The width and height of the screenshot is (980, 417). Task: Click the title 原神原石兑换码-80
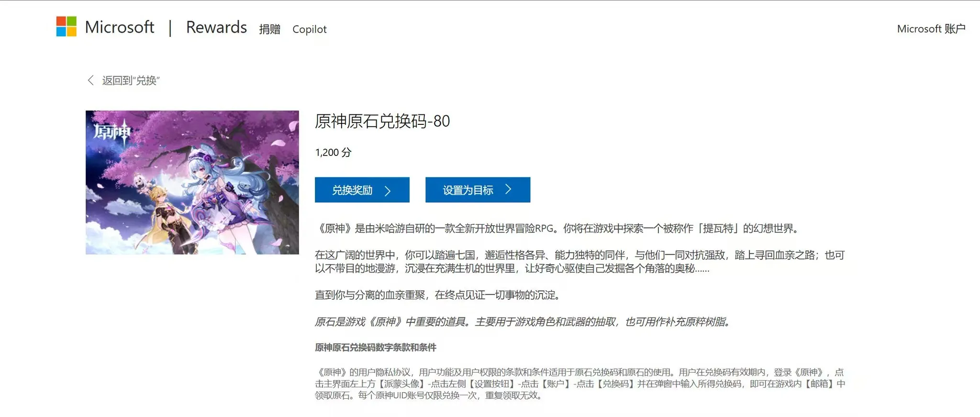click(382, 121)
